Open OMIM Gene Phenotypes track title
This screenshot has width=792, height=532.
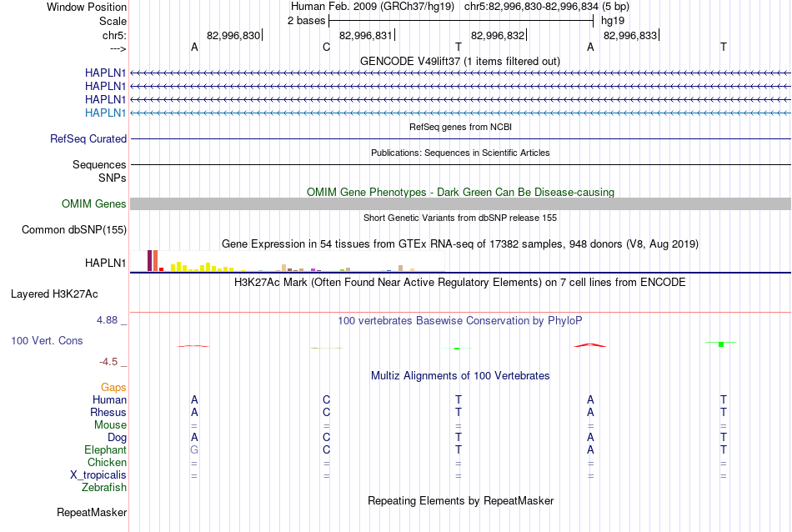[x=460, y=192]
